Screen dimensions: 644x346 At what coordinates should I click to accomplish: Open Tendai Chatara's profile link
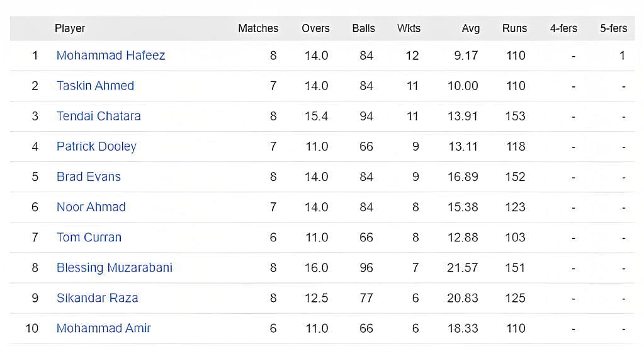tap(99, 116)
